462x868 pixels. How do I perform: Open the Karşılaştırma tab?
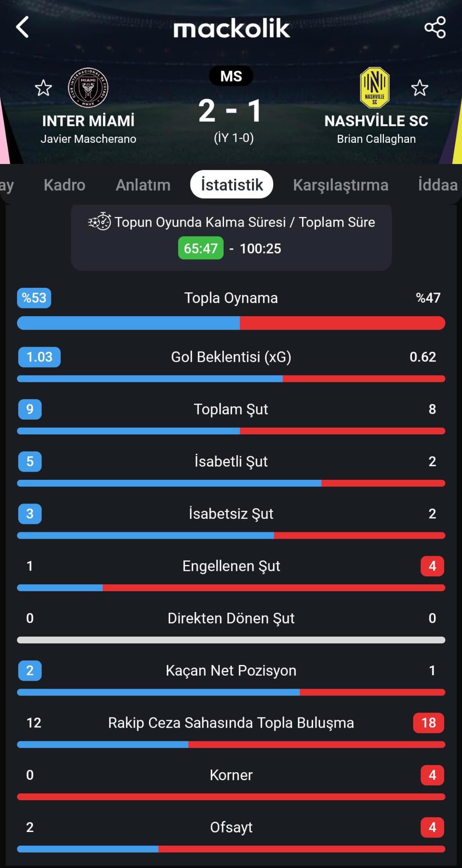[341, 185]
